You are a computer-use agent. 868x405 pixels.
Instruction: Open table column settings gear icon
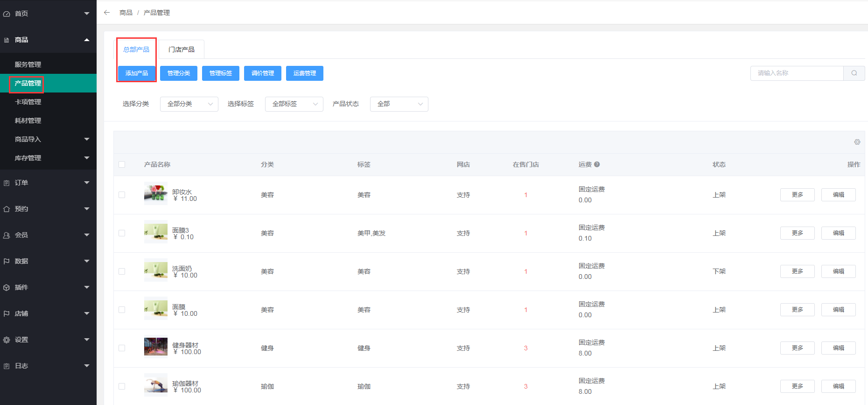(857, 142)
